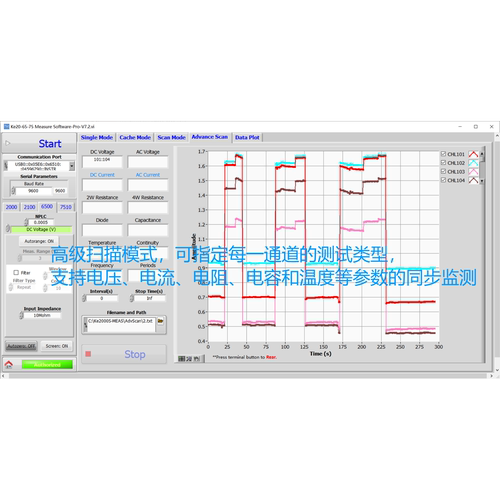Image resolution: width=500 pixels, height=500 pixels.
Task: Click the 4W Resistance channel field
Action: coord(148,208)
